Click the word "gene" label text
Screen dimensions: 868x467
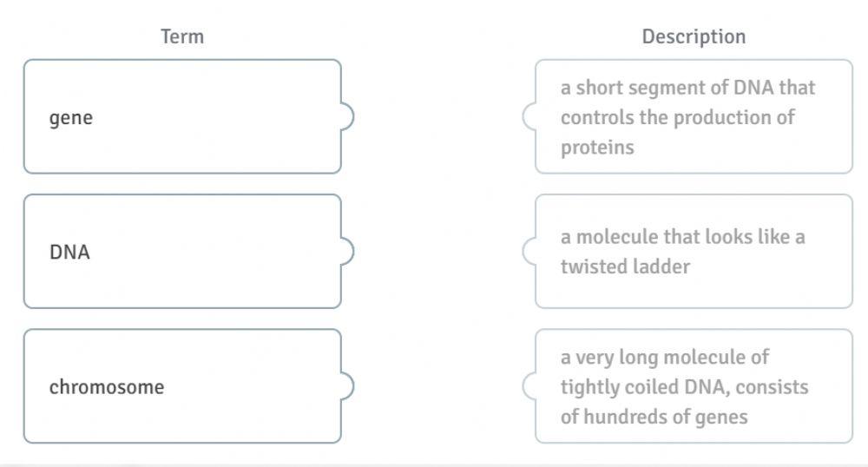tap(71, 118)
